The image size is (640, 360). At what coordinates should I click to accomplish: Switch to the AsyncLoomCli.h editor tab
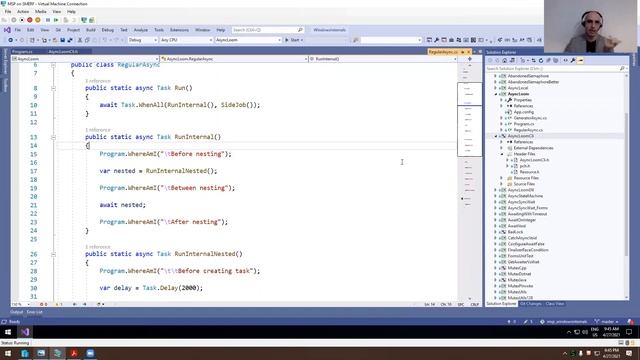click(x=63, y=52)
